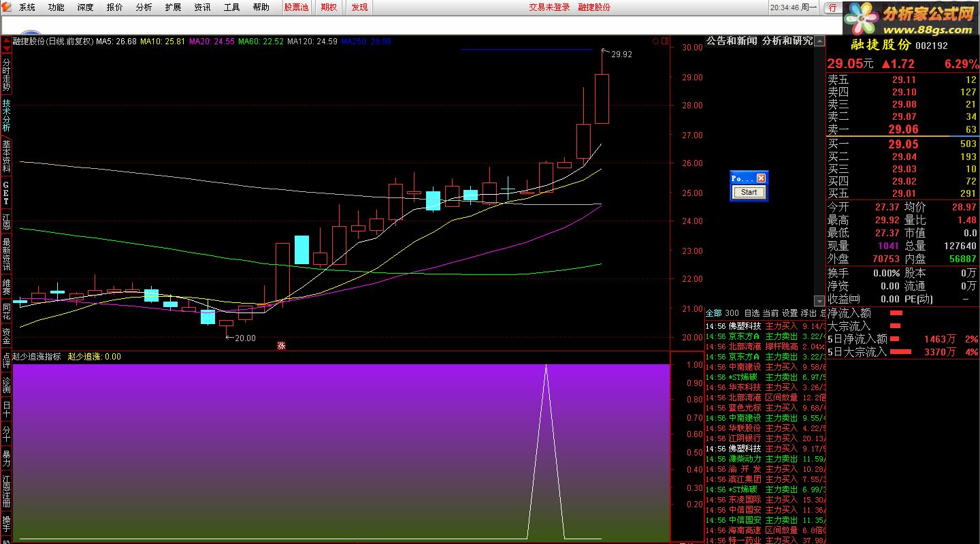Switch to 江恩注册 sidebar tab

(x=6, y=492)
